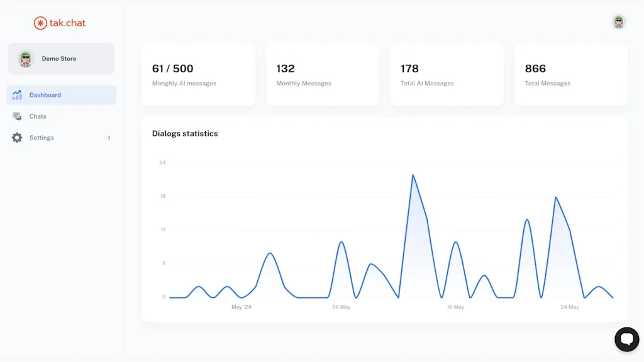This screenshot has width=644, height=362.
Task: Open Settings via the gear icon
Action: point(16,138)
